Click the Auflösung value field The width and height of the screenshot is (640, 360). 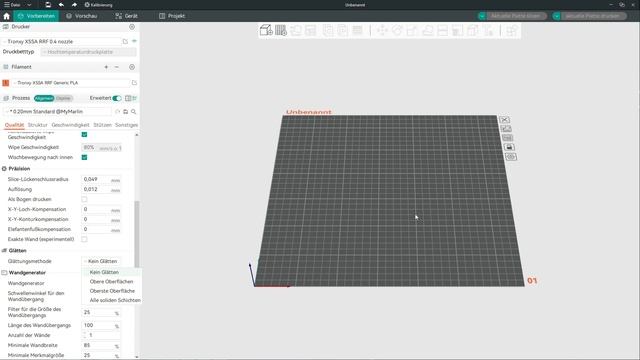102,189
